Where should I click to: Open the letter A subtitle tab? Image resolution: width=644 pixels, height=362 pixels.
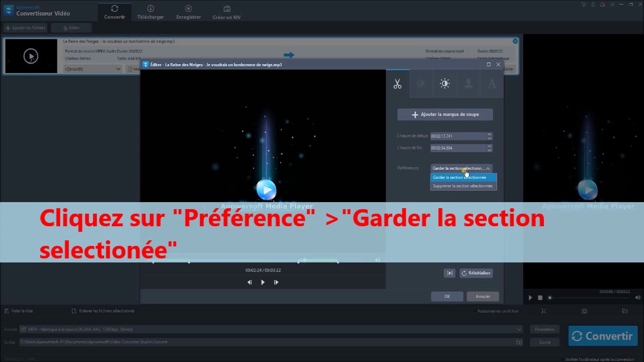492,84
